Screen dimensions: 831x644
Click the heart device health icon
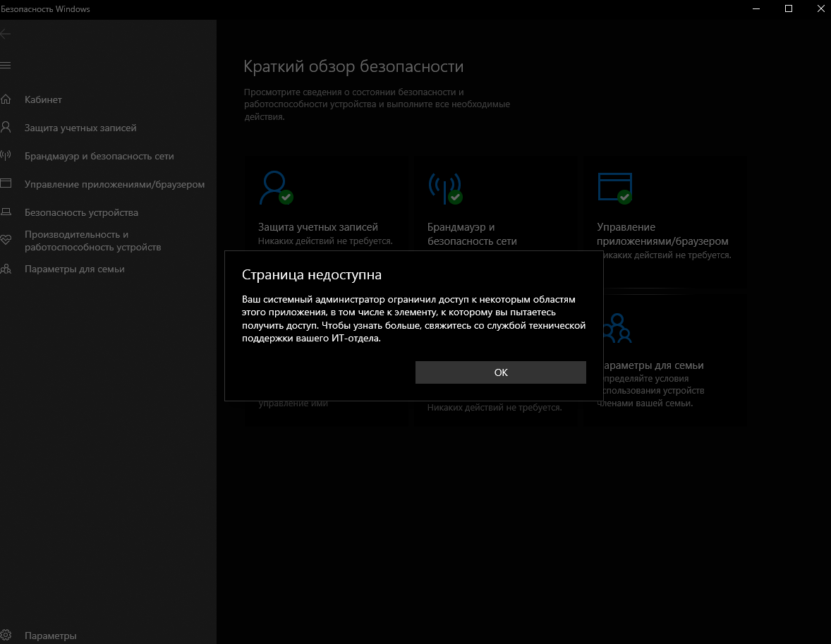click(x=6, y=240)
